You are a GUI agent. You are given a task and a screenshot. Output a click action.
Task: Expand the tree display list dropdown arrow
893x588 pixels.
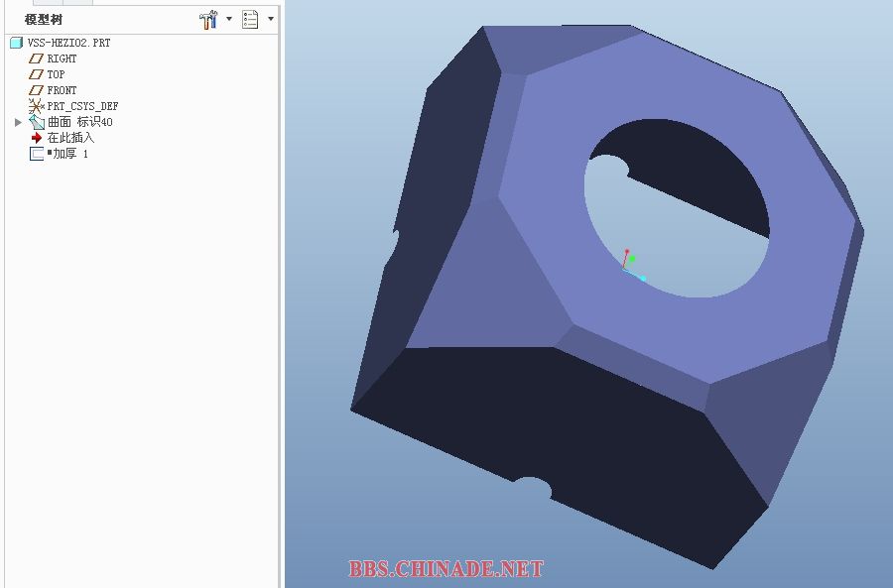click(x=271, y=19)
